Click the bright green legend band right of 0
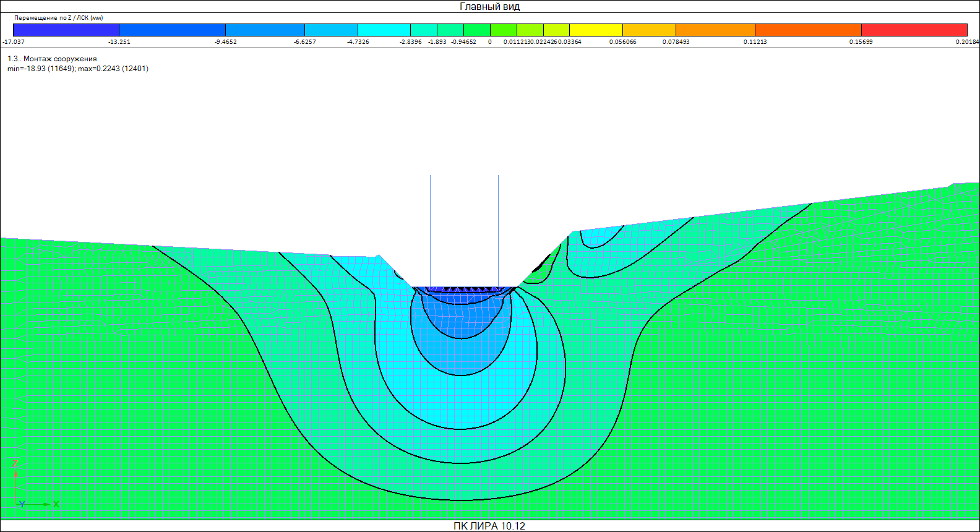 [x=503, y=30]
